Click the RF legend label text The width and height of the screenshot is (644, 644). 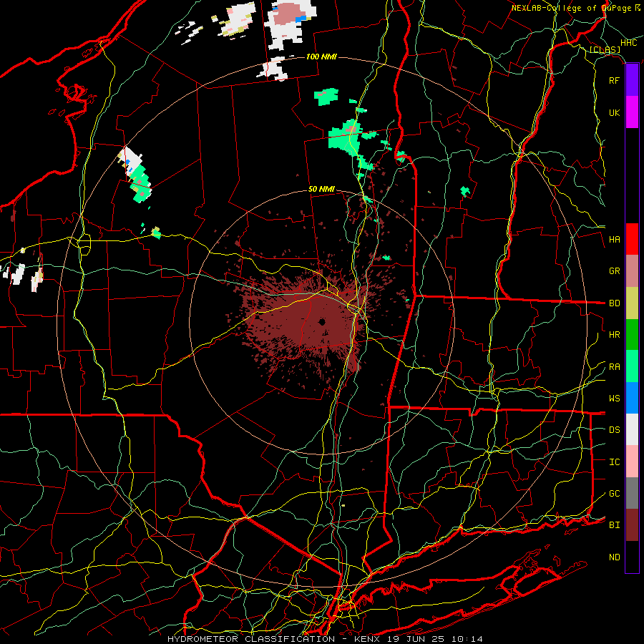point(614,80)
